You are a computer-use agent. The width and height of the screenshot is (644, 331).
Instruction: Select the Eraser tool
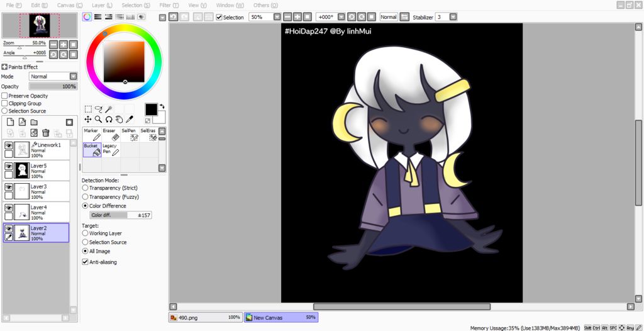pyautogui.click(x=111, y=134)
